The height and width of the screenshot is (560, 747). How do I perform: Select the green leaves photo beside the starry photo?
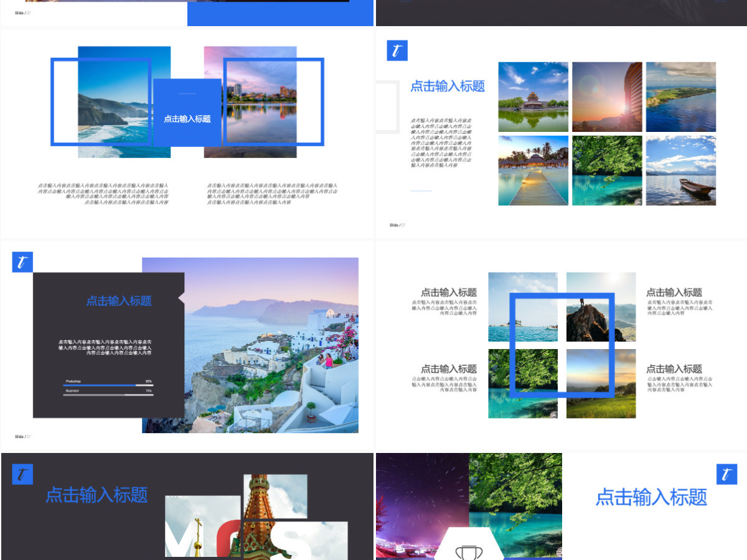(515, 506)
